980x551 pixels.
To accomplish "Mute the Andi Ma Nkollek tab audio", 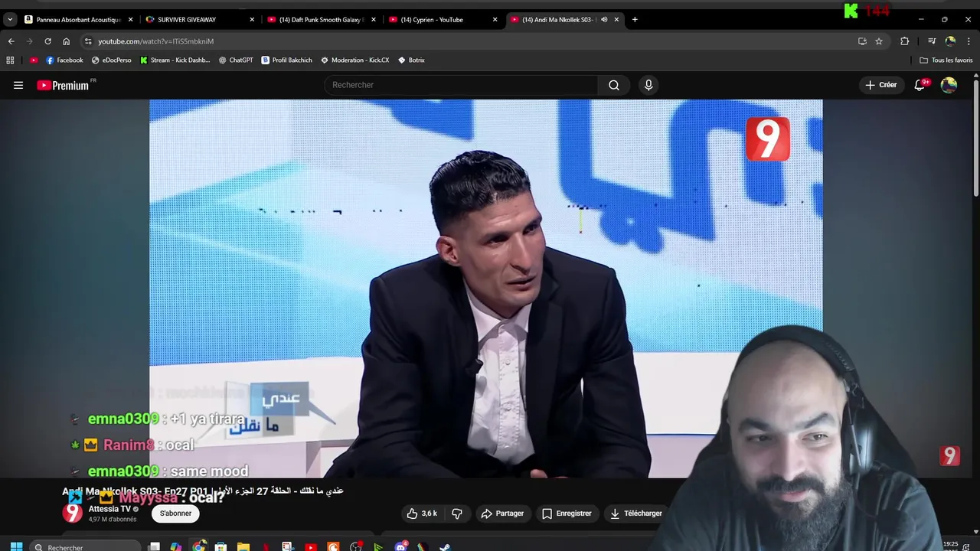I will click(604, 19).
